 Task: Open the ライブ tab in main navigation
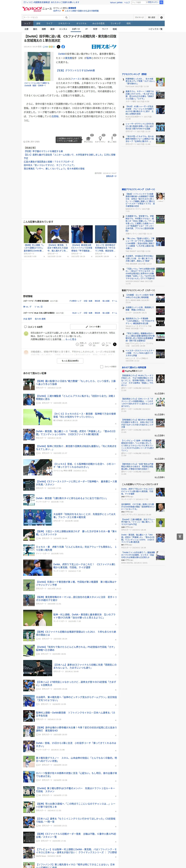tap(49, 24)
